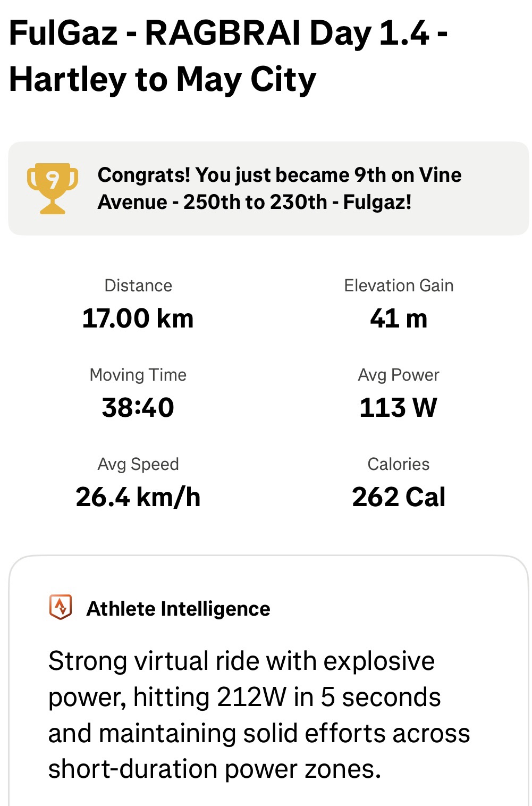
Task: Select the Calories label
Action: pos(399,464)
